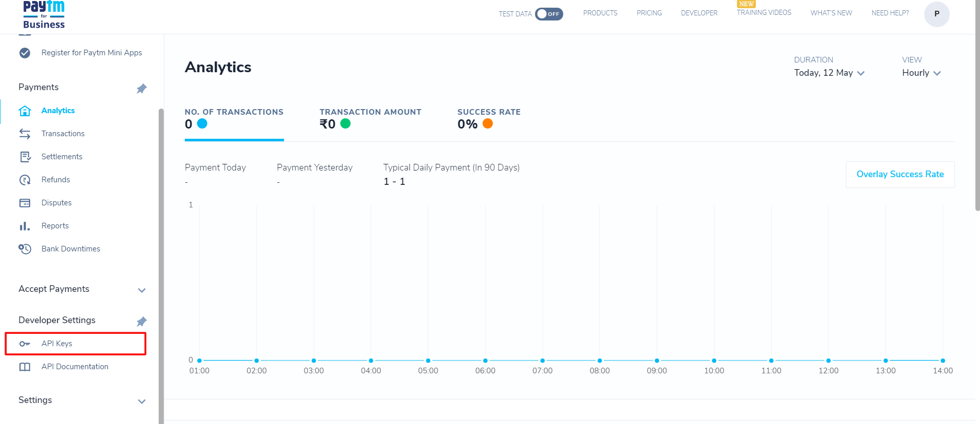The height and width of the screenshot is (424, 980).
Task: Open the Products menu
Action: (x=600, y=13)
